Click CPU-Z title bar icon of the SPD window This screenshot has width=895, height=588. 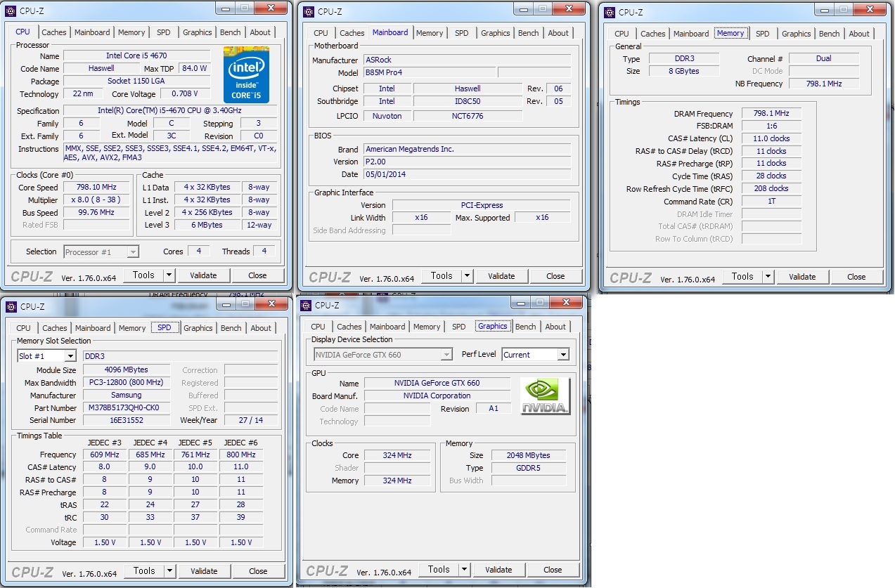pos(11,306)
